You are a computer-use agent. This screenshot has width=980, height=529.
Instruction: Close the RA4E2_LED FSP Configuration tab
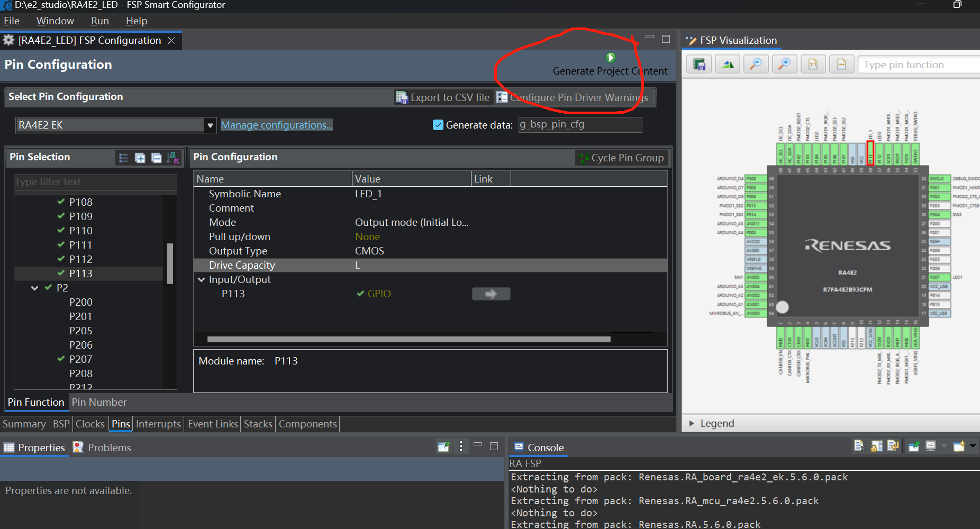click(x=172, y=41)
